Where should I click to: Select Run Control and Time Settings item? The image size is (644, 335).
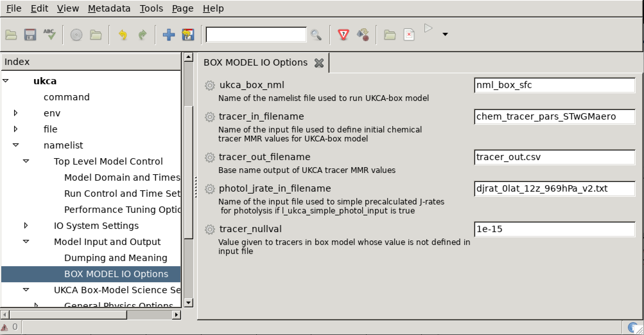pyautogui.click(x=122, y=194)
